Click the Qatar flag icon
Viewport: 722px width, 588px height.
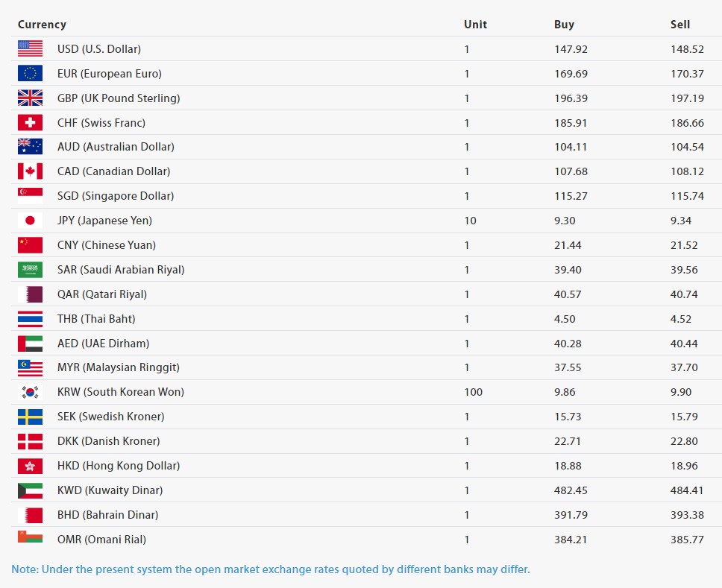pyautogui.click(x=30, y=294)
